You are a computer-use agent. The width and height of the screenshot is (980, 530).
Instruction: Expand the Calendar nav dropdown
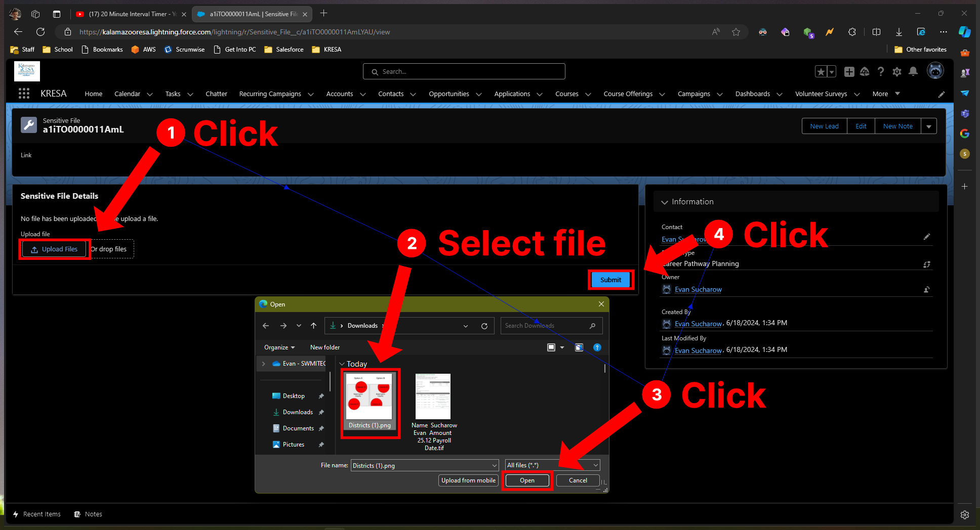click(150, 95)
